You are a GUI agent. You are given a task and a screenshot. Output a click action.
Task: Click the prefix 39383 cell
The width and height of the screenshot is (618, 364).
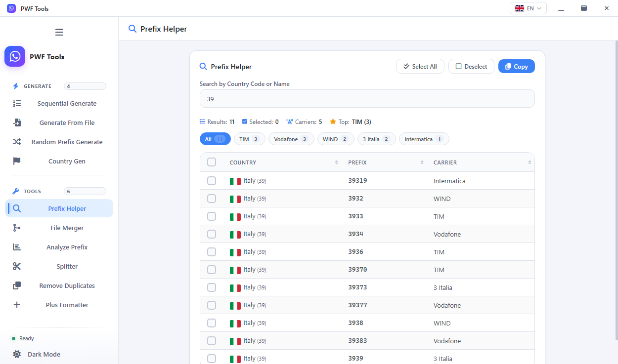(x=357, y=341)
